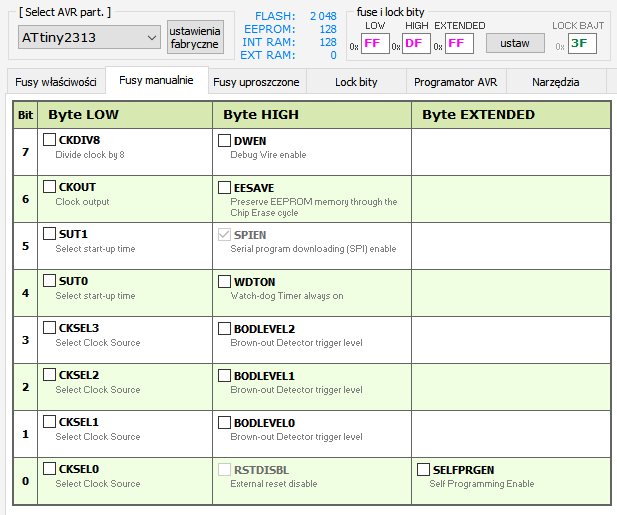This screenshot has width=617, height=515.
Task: Toggle the SUT0 checkbox
Action: pos(49,281)
